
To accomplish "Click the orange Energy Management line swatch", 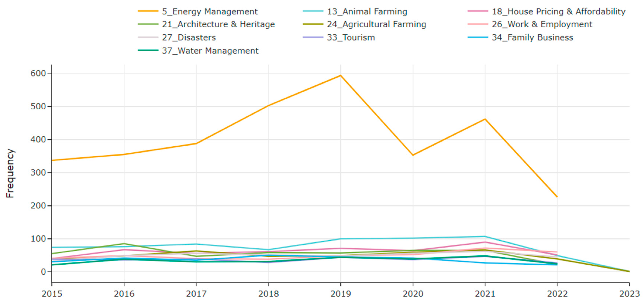I will coord(148,11).
